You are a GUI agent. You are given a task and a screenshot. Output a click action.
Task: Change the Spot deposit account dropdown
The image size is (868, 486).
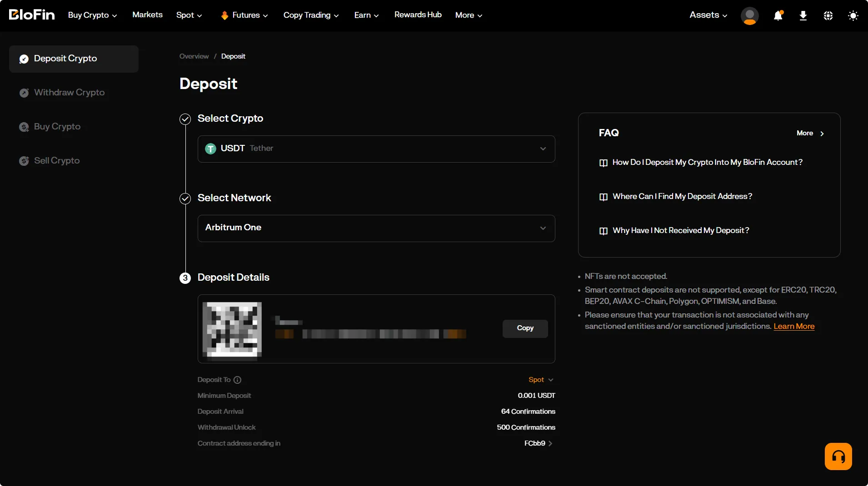(x=541, y=380)
